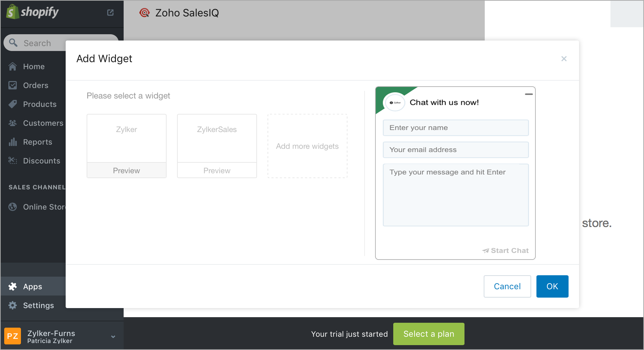This screenshot has width=644, height=350.
Task: Click the PZ account avatar
Action: [13, 336]
